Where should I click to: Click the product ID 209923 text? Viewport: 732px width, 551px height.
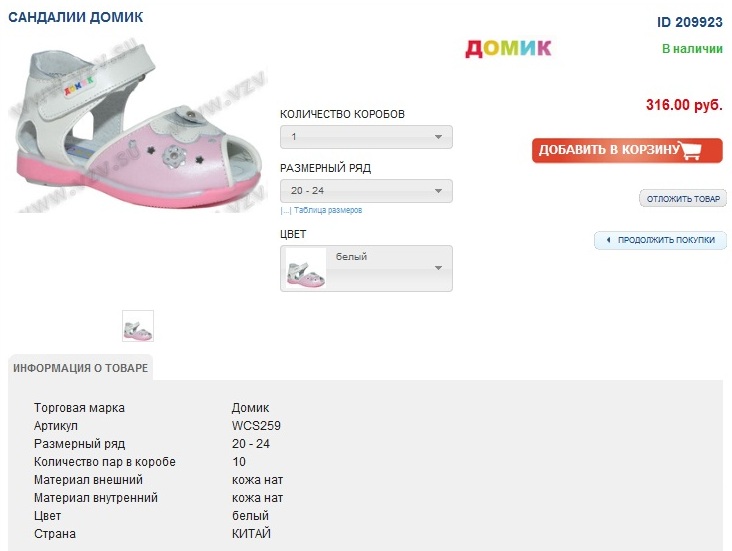(689, 21)
